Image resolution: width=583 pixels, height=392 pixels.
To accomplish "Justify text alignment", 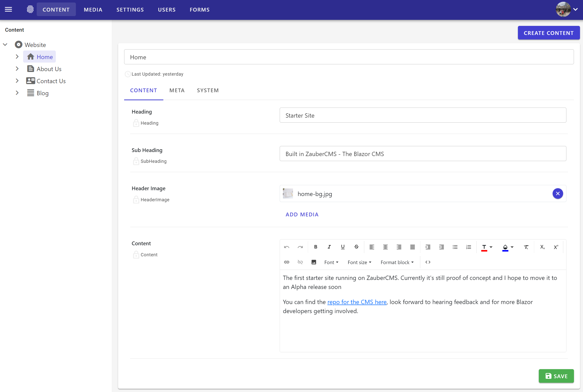I will (x=413, y=247).
